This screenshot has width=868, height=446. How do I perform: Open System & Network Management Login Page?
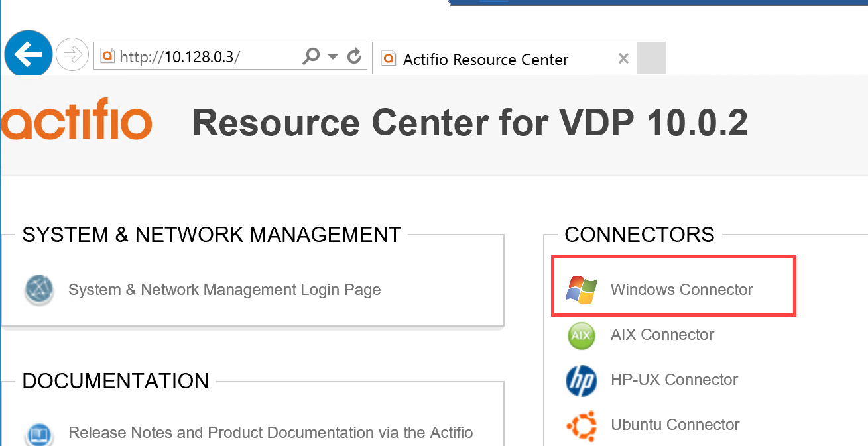(224, 290)
